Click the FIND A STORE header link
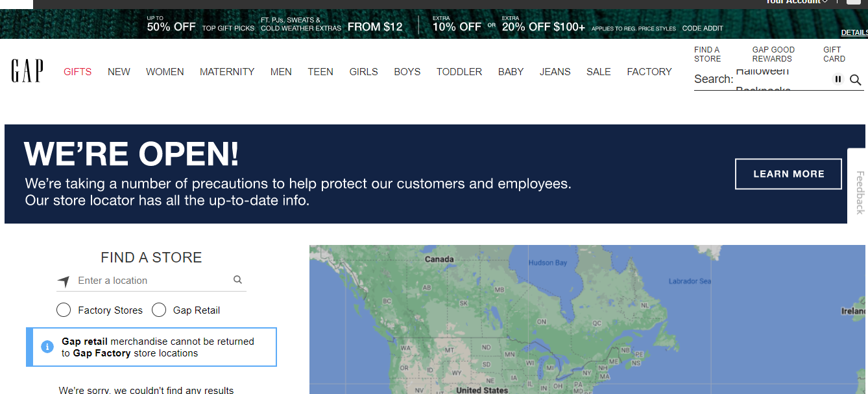 (x=708, y=54)
